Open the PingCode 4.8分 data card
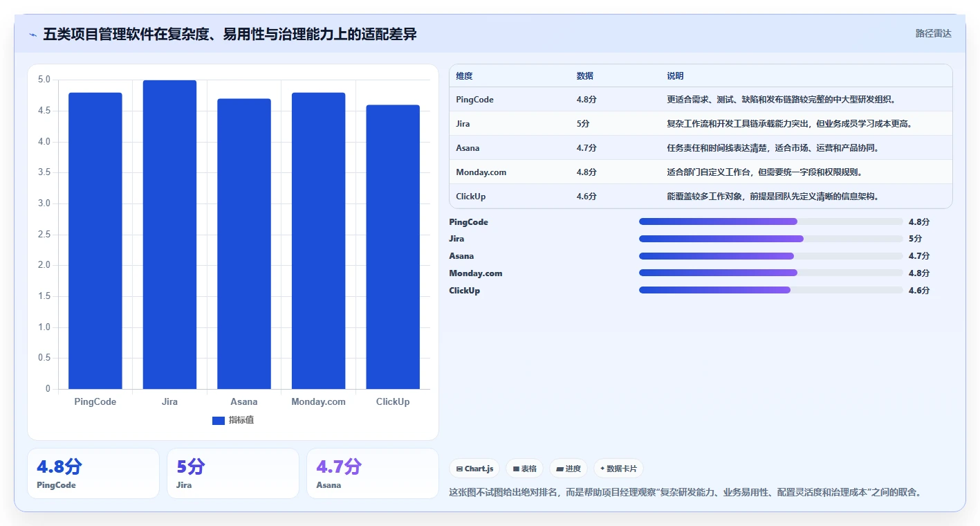The image size is (980, 526). point(93,473)
